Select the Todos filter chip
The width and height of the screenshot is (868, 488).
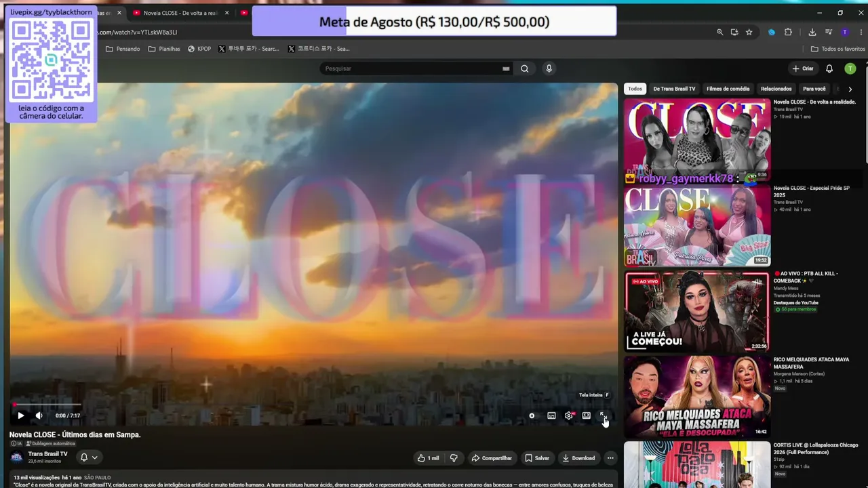click(635, 89)
